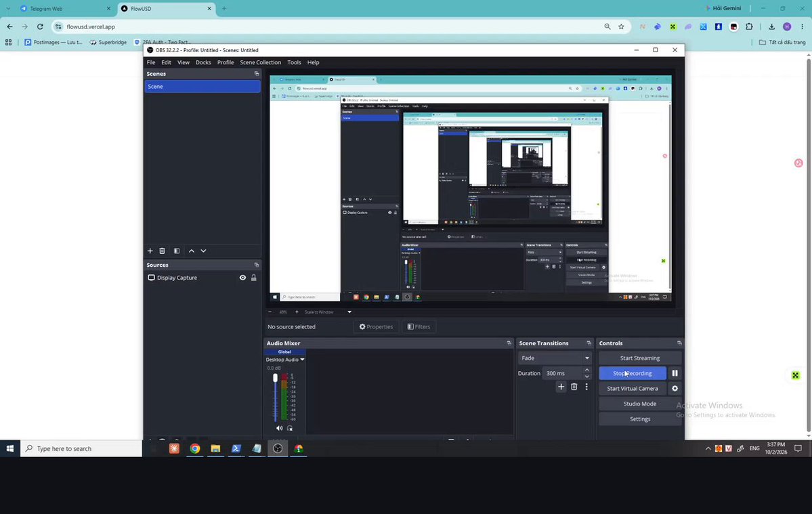Open the Properties button below the preview
The image size is (812, 514).
tap(376, 326)
